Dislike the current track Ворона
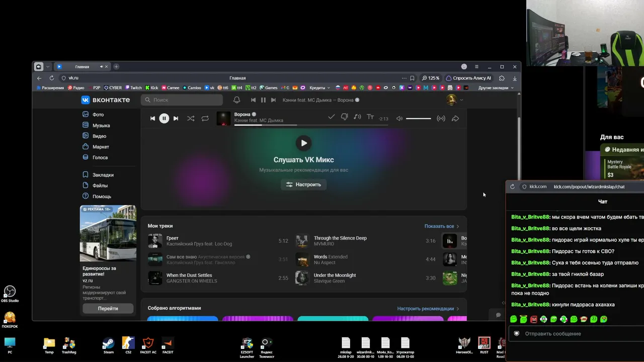The height and width of the screenshot is (362, 644). pyautogui.click(x=344, y=117)
